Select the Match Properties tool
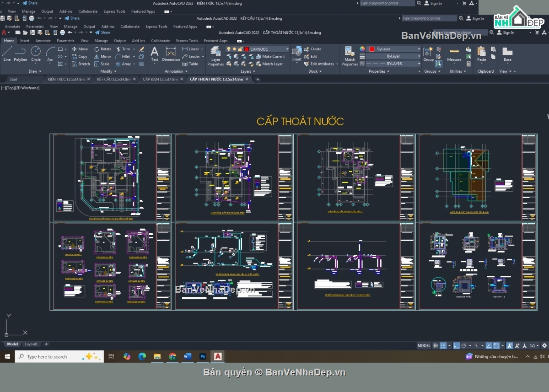Screen dimensions: 549x392 point(350,55)
